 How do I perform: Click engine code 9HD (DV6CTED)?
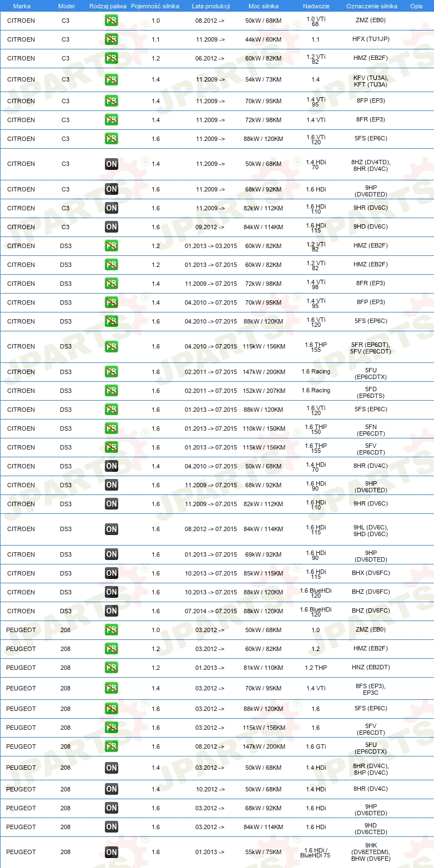pos(371,829)
